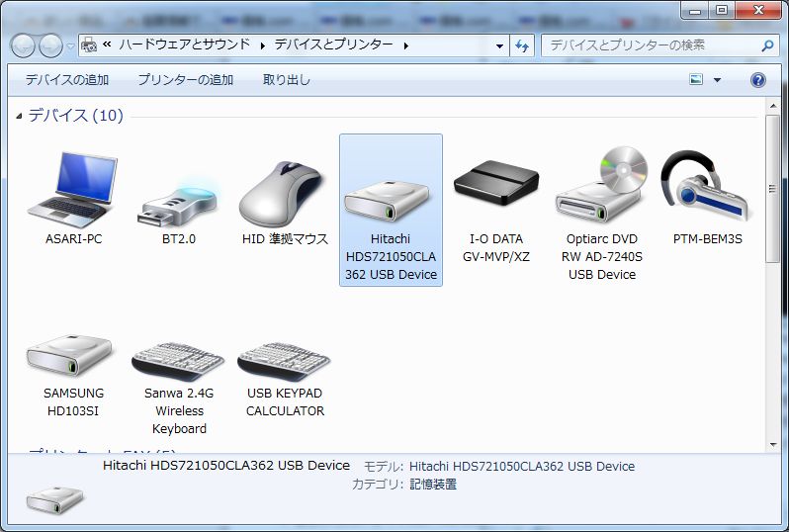
Task: Click the カテゴリ value 記憶装置
Action: pyautogui.click(x=433, y=485)
